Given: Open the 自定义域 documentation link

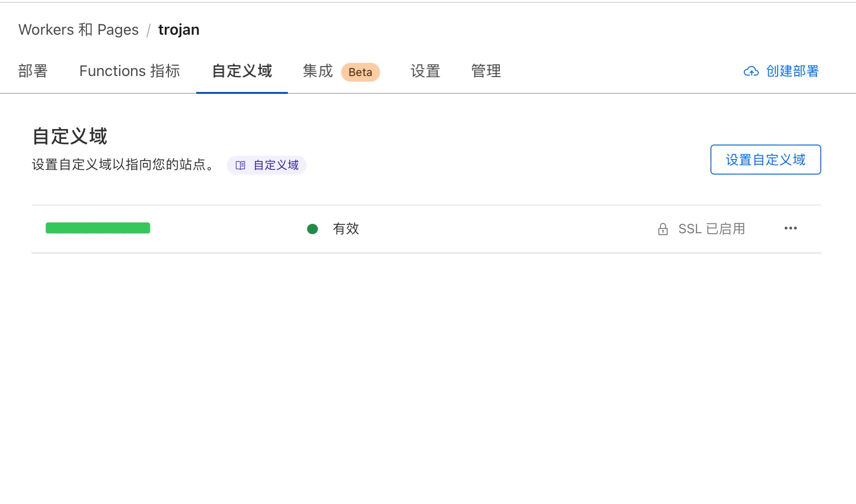Looking at the screenshot, I should tap(276, 165).
